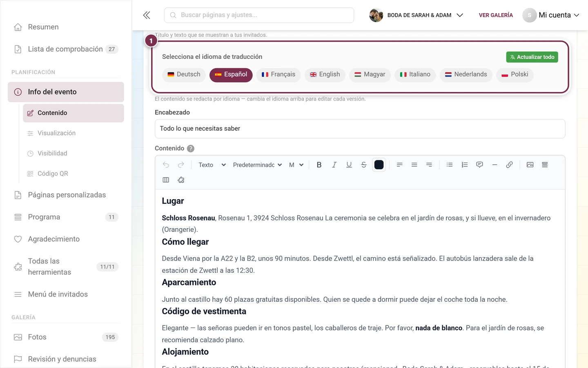Image resolution: width=588 pixels, height=368 pixels.
Task: Open the Ver galería link
Action: tap(496, 15)
